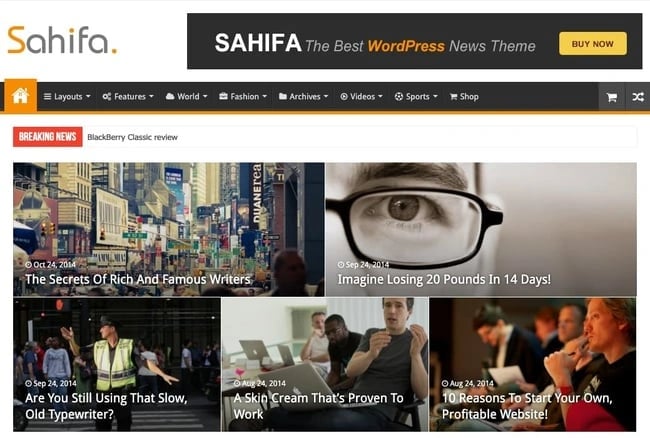Click the Shop cart icon in the menu
650x438 pixels.
[x=454, y=97]
